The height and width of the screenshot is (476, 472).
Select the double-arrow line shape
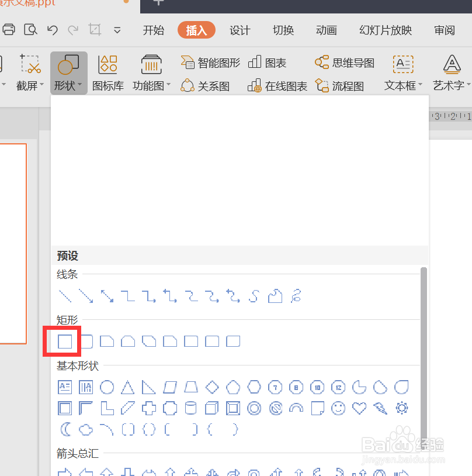point(107,296)
